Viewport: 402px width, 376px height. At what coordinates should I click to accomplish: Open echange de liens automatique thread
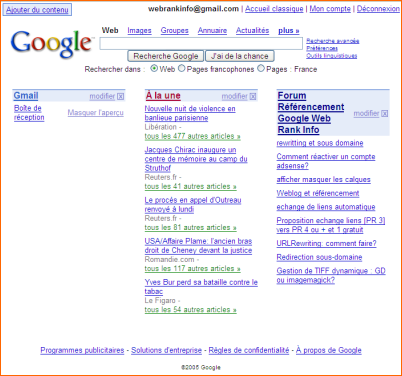coord(326,207)
